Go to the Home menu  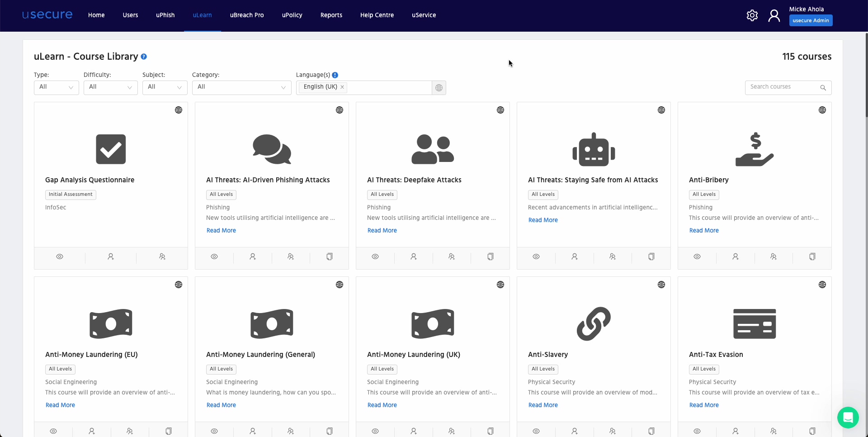coord(96,15)
